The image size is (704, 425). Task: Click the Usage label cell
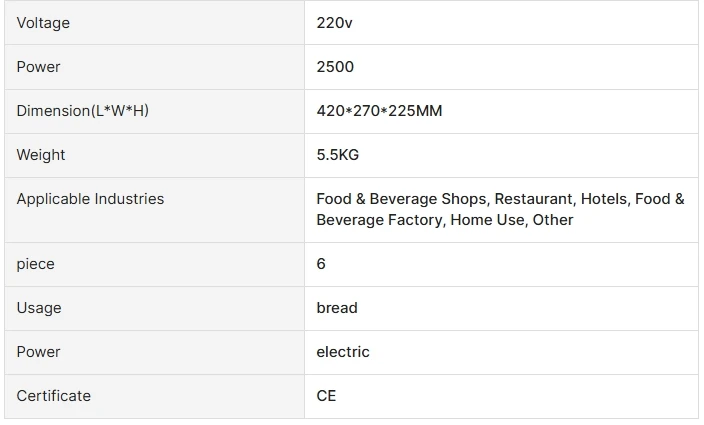(39, 308)
